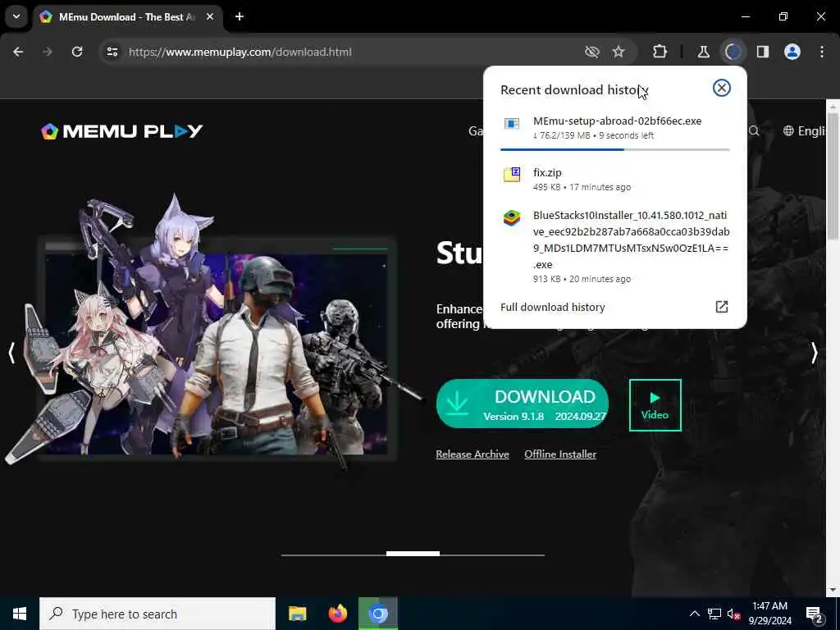Click the fix.zip archive icon
The image size is (840, 630).
512,175
